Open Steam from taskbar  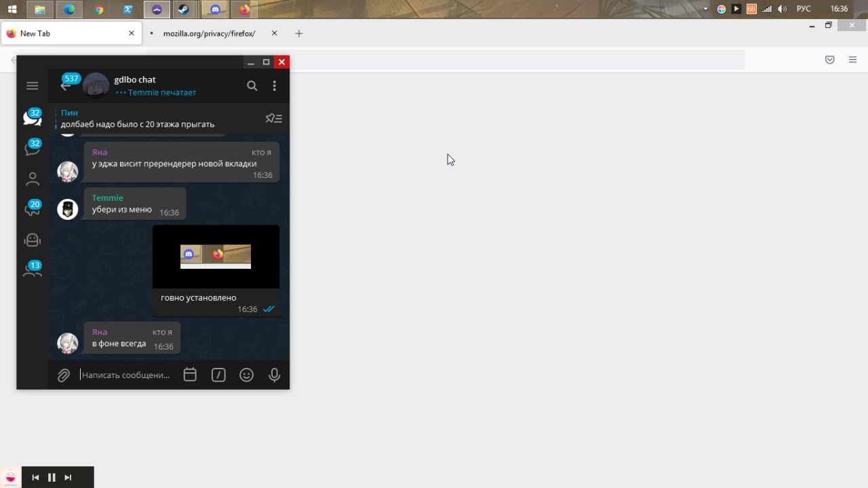[x=182, y=10]
